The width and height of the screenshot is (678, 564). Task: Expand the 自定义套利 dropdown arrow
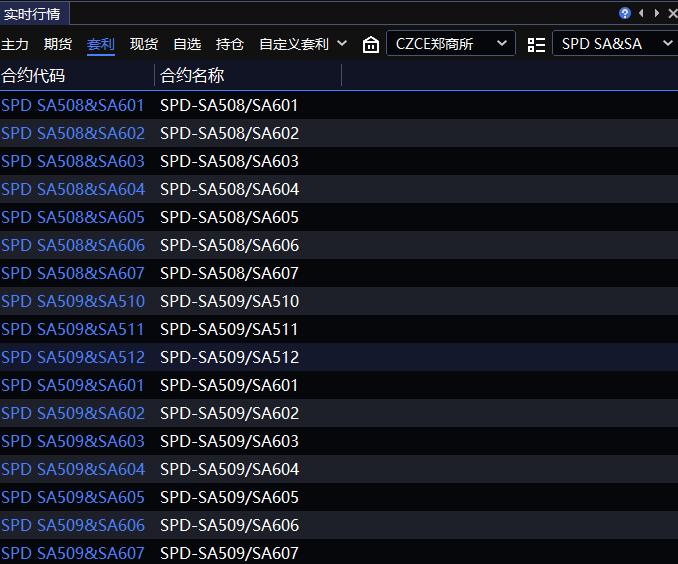click(342, 43)
